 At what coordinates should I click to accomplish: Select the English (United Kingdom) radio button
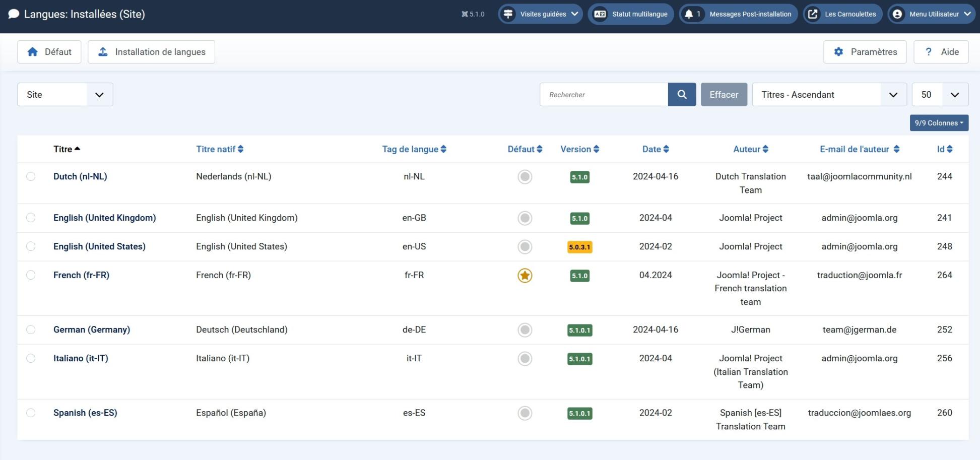(31, 218)
